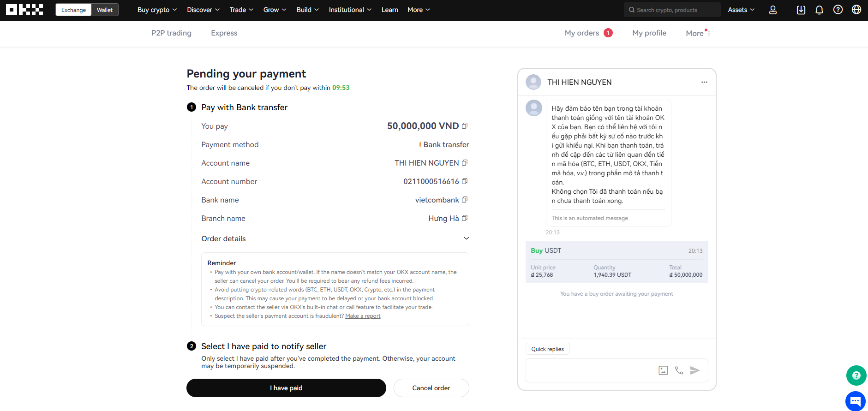Expand the Trade menu
Image resolution: width=868 pixels, height=411 pixels.
pyautogui.click(x=241, y=10)
